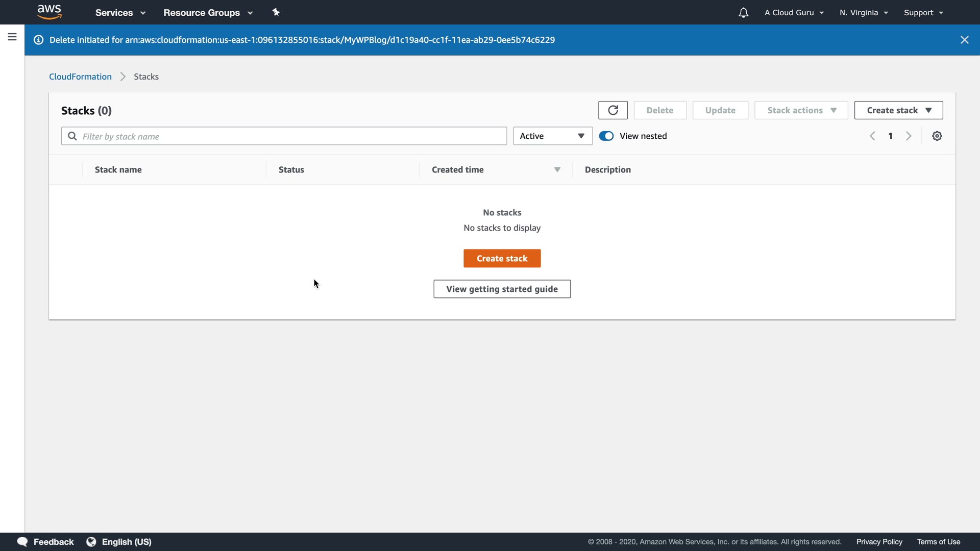Open the notifications bell
This screenshot has height=551, width=980.
click(743, 13)
